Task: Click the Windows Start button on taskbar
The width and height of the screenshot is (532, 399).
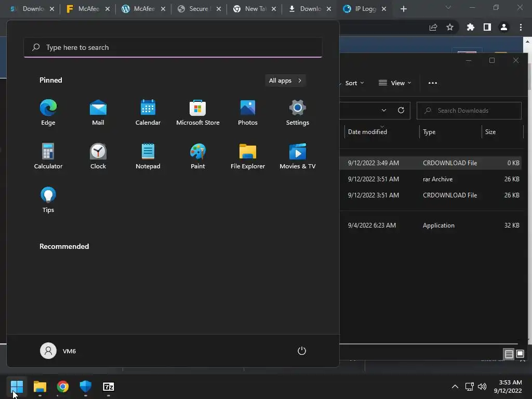Action: pos(17,387)
